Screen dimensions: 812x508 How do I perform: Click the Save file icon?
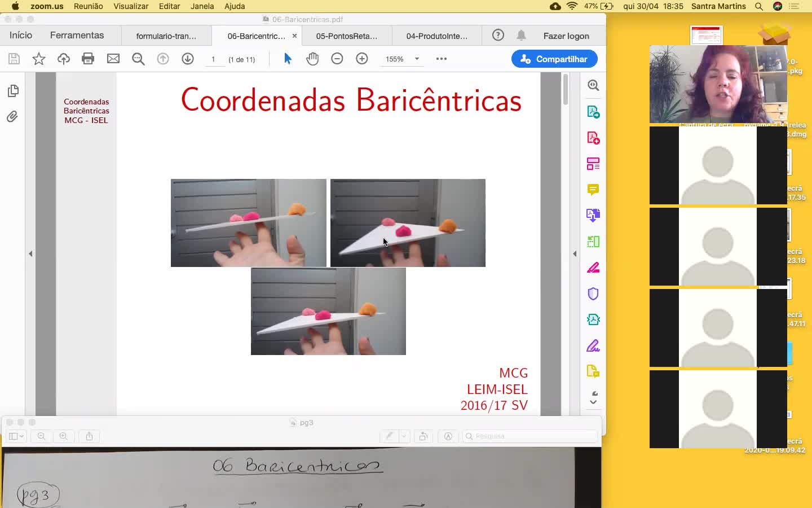[14, 59]
